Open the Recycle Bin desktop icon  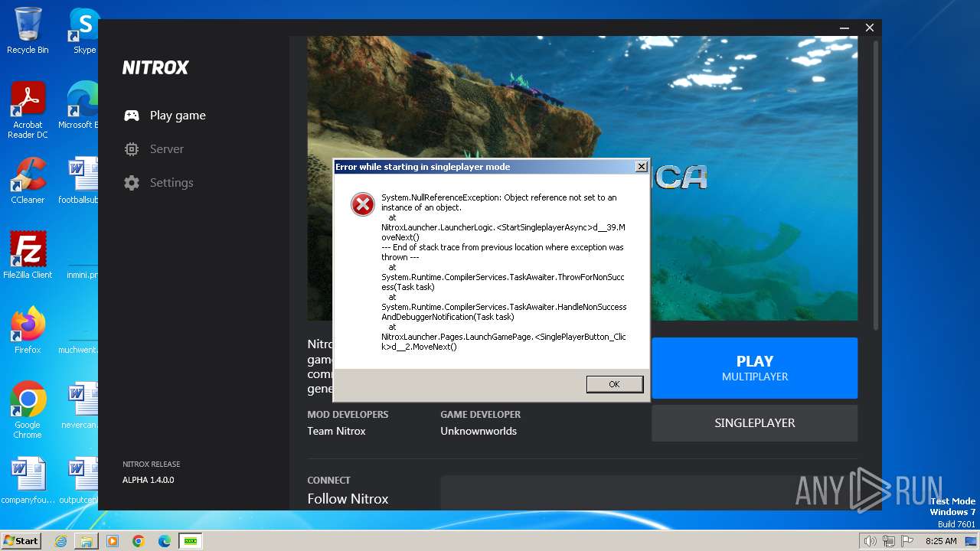[28, 31]
